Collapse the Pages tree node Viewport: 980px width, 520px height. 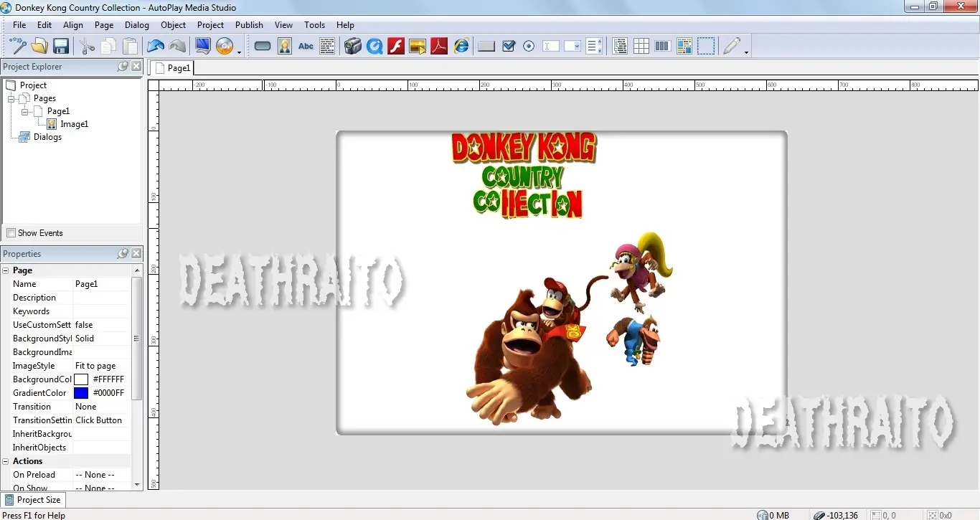click(x=11, y=98)
